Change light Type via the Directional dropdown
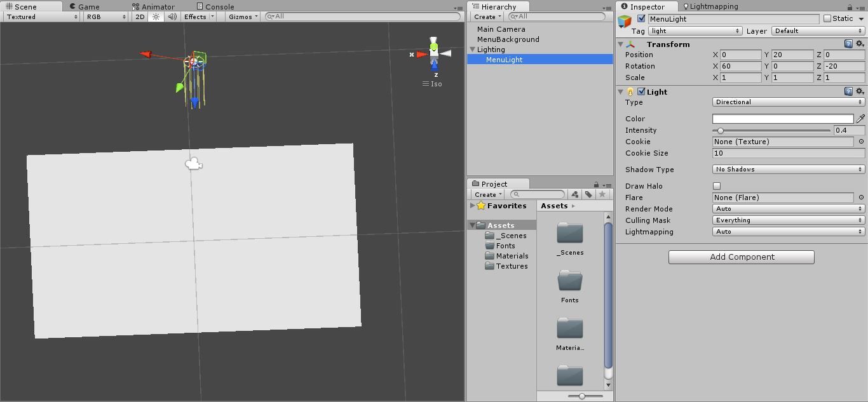This screenshot has height=402, width=868. (787, 102)
